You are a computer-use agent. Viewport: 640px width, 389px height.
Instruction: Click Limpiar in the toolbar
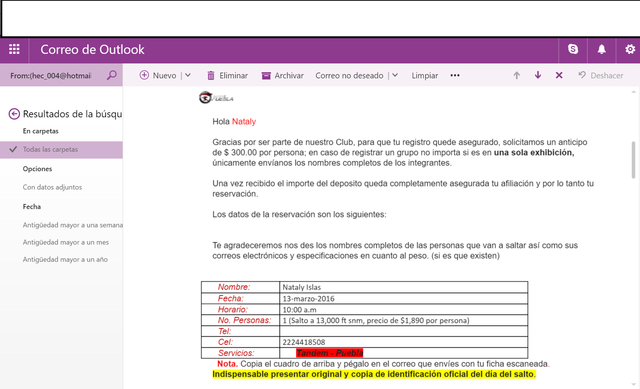coord(424,76)
